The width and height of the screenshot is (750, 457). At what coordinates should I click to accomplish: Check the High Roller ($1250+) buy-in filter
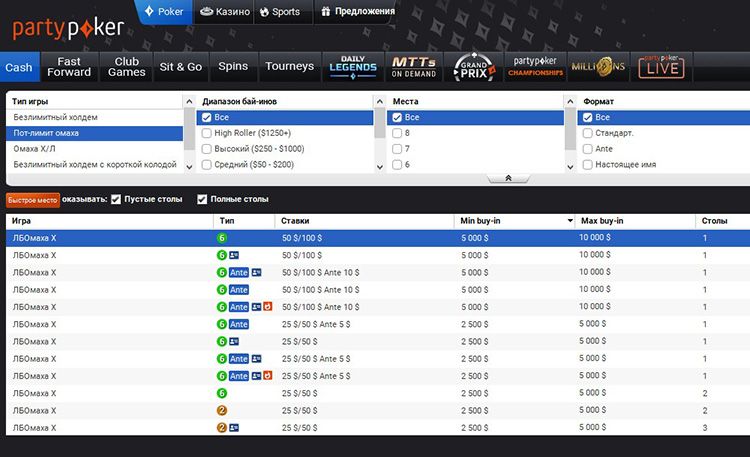coord(207,133)
